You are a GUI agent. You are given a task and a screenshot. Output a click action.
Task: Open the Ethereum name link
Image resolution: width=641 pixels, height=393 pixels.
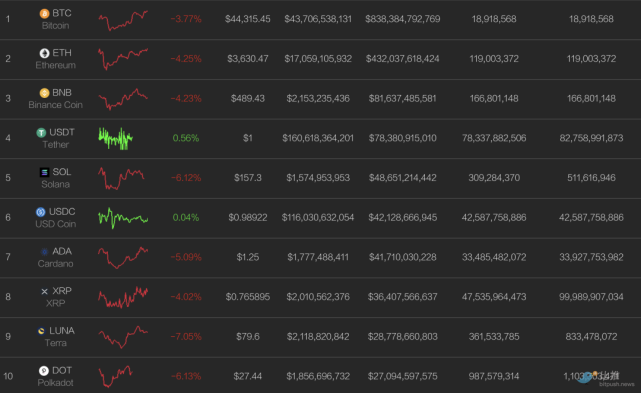click(56, 65)
